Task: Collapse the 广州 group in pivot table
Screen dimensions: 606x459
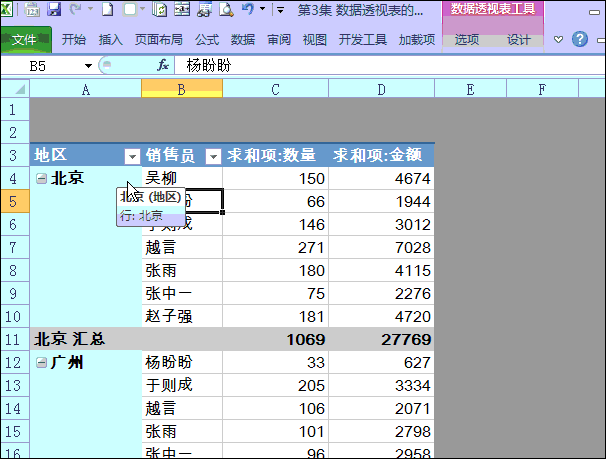Action: (41, 362)
